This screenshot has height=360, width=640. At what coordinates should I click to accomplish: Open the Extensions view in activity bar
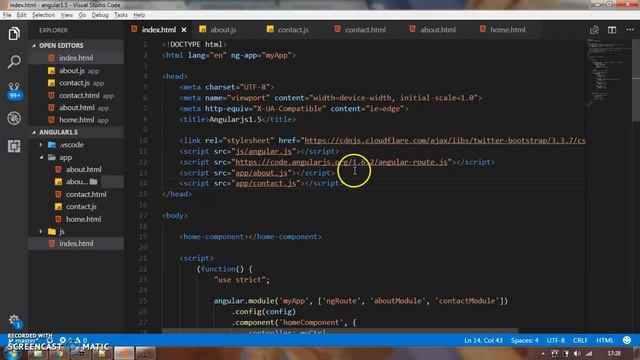point(14,146)
